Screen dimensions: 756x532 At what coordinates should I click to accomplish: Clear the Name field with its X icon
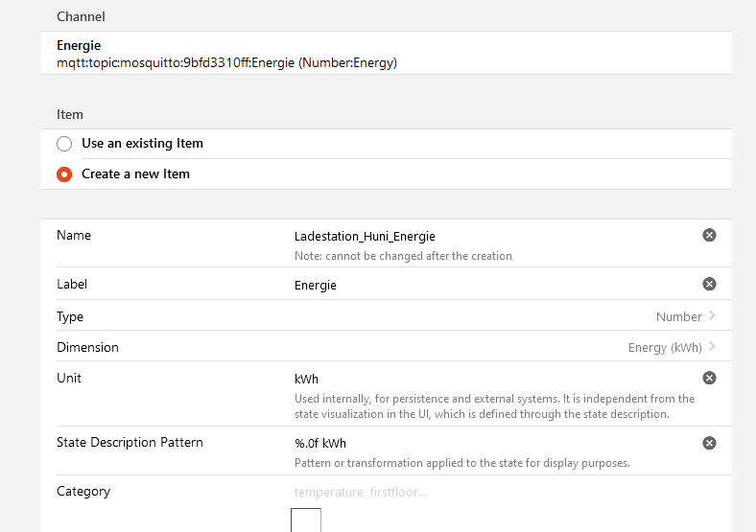709,235
